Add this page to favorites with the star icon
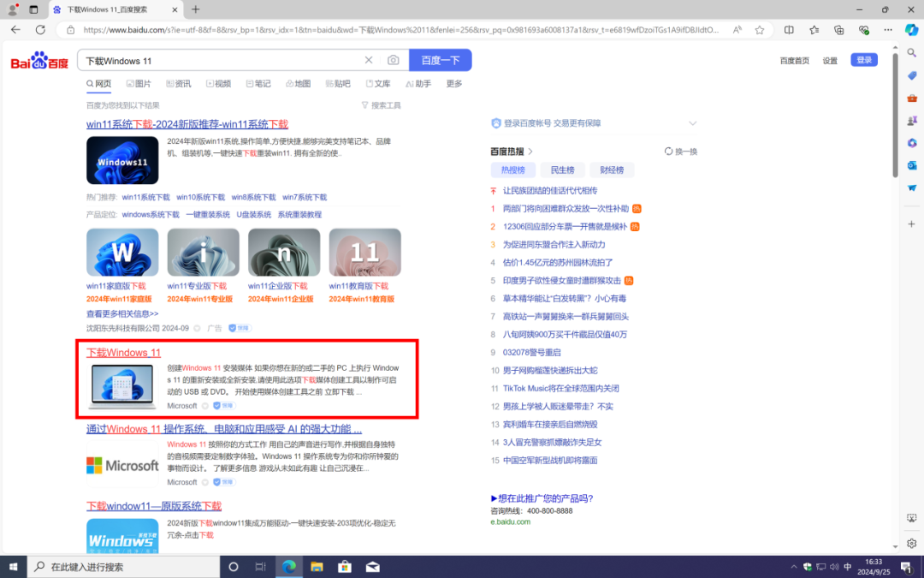 (760, 29)
